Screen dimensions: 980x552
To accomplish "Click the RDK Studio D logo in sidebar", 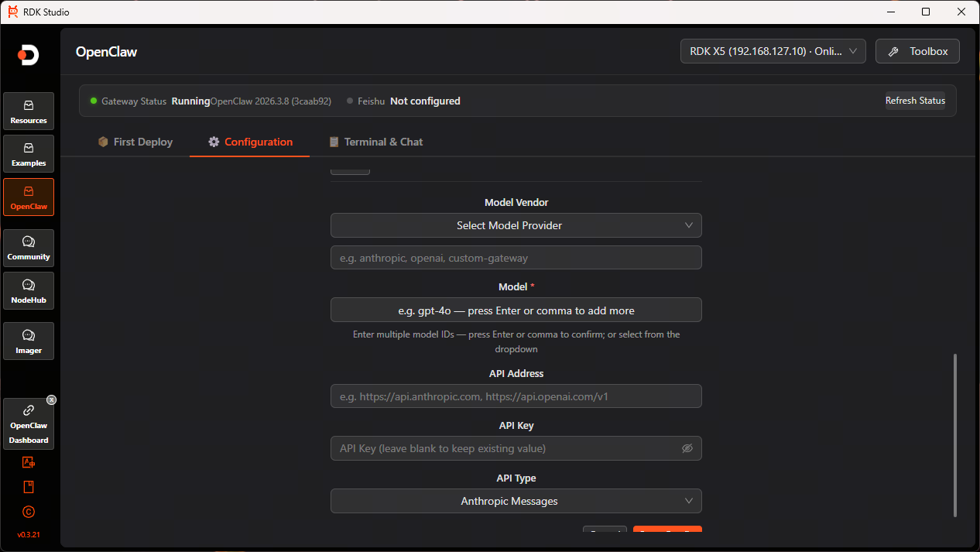I will pyautogui.click(x=29, y=55).
